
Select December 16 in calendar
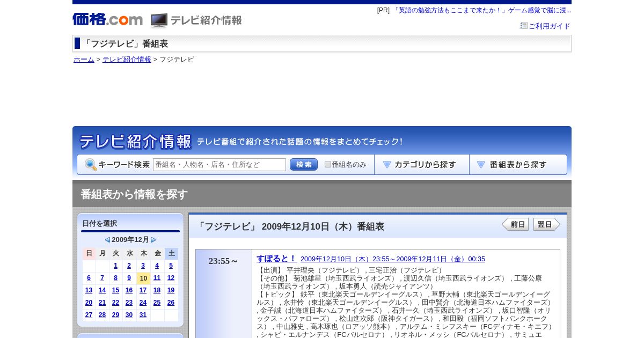point(129,290)
